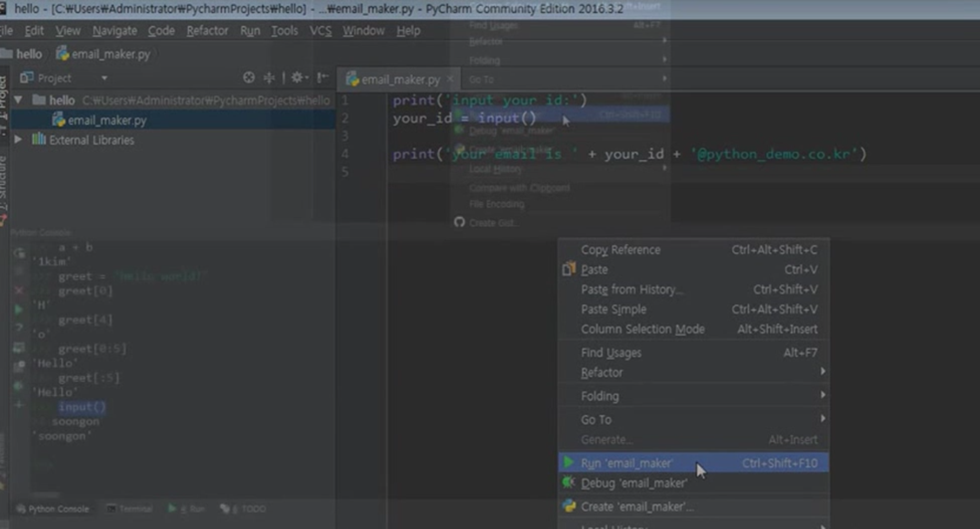Click Scroll from Source target icon
980x529 pixels.
pos(249,78)
